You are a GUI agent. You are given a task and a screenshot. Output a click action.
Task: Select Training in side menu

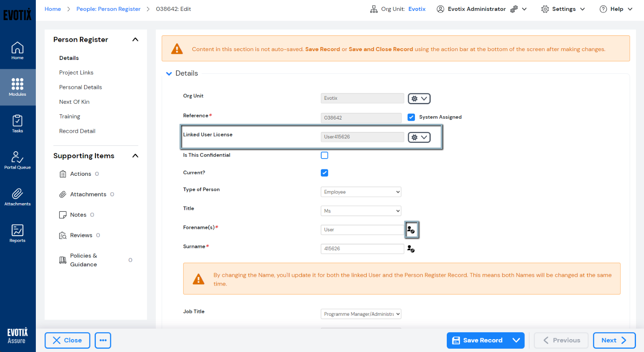click(x=70, y=117)
